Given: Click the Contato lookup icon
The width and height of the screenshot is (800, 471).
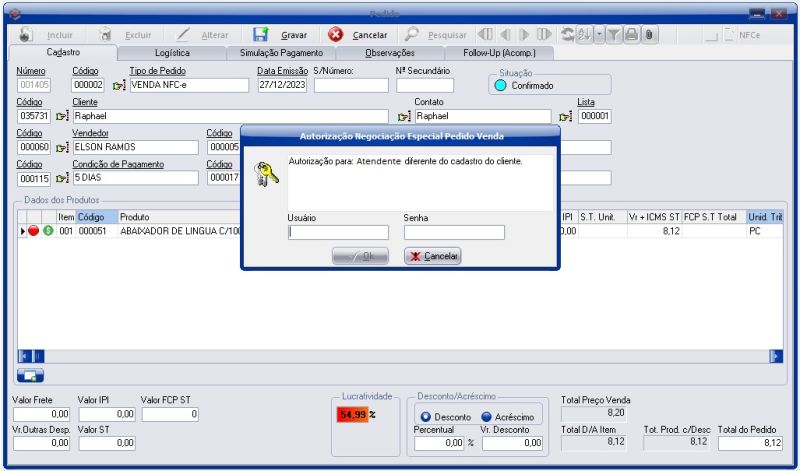Looking at the screenshot, I should click(x=404, y=117).
